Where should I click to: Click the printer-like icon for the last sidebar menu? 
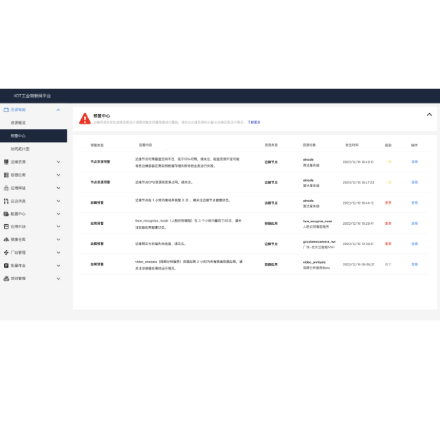click(6, 278)
